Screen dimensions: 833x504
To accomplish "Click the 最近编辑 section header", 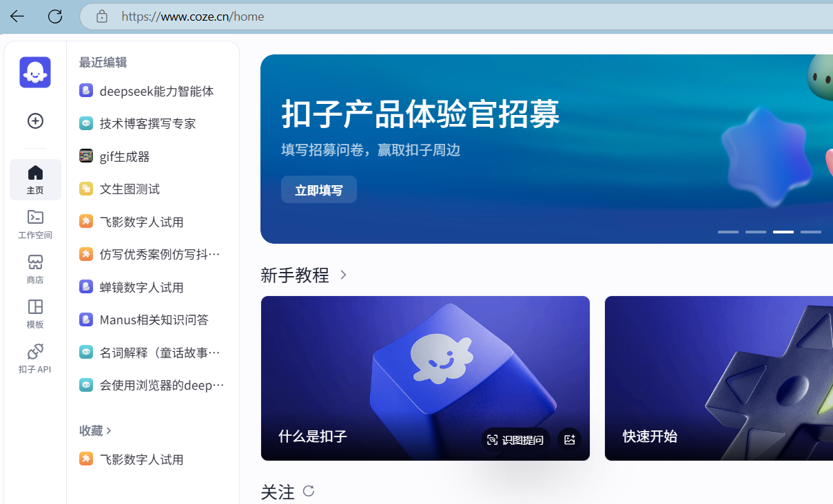I will 103,62.
